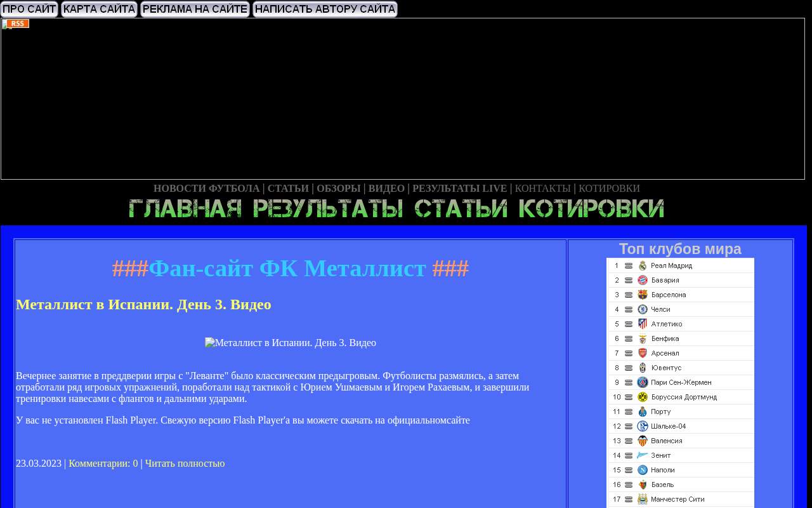Click the Валенсия club crest
812x508 pixels.
(643, 441)
